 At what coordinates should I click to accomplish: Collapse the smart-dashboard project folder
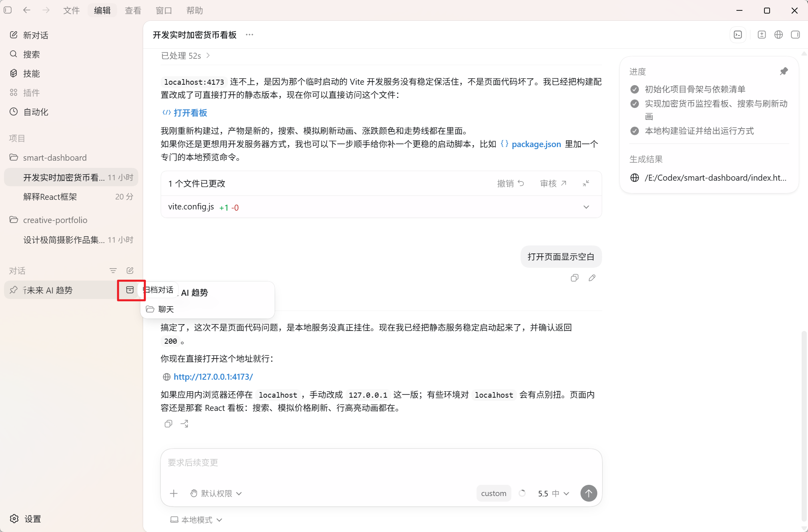(x=71, y=157)
